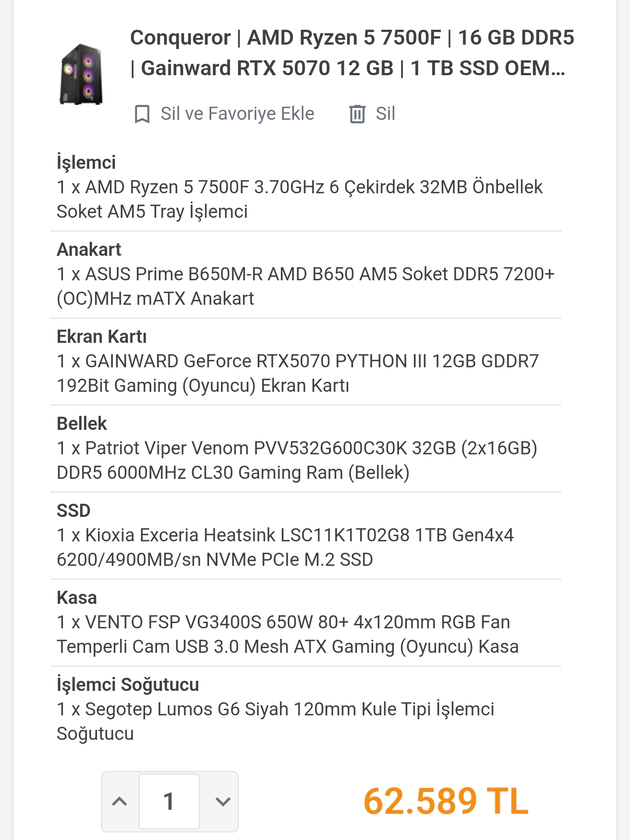This screenshot has width=630, height=840.
Task: Select the Patriot Viper Venom 32GB memory text
Action: click(x=297, y=460)
